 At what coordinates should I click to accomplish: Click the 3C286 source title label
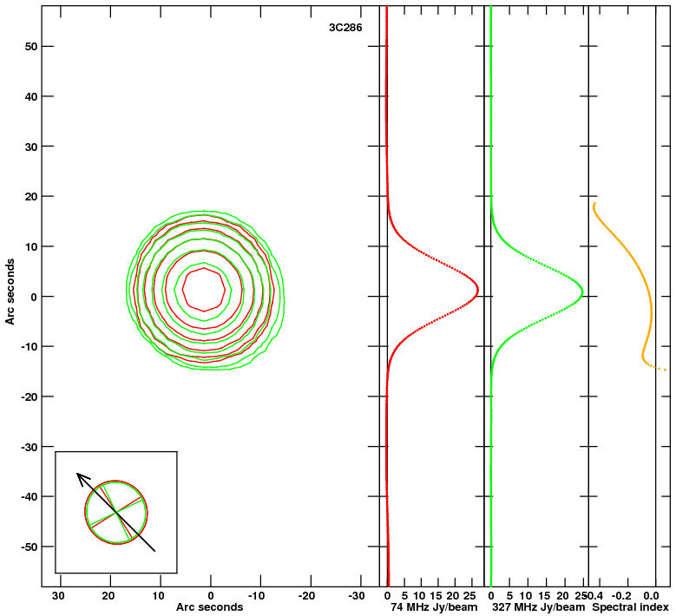(345, 28)
